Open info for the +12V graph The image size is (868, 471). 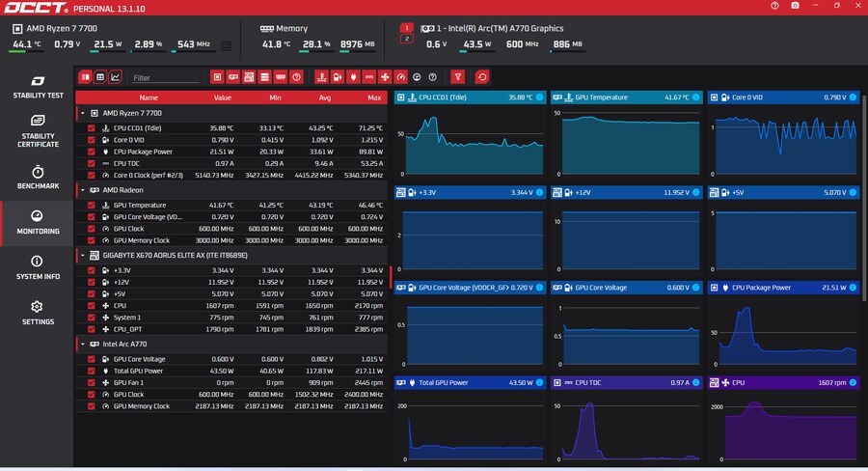coord(695,192)
